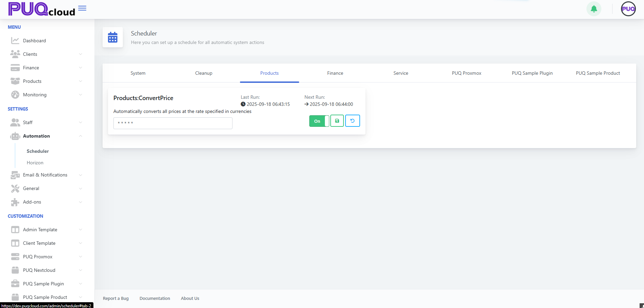
Task: Expand the Admin Template chevron
Action: [x=81, y=230]
